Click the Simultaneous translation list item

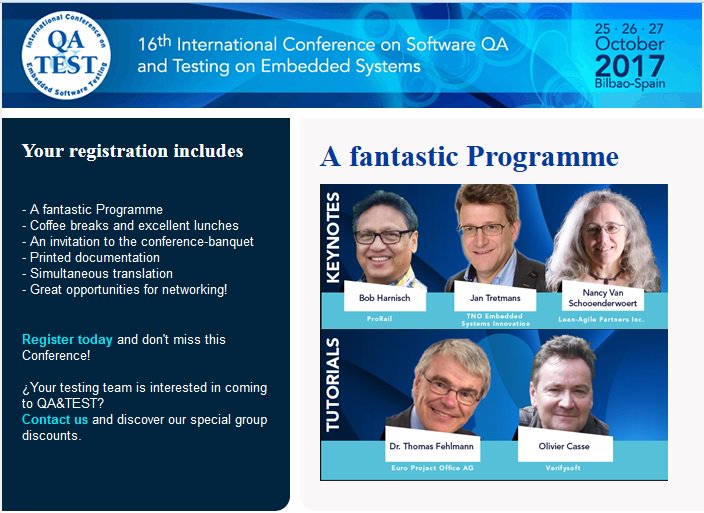pyautogui.click(x=97, y=273)
